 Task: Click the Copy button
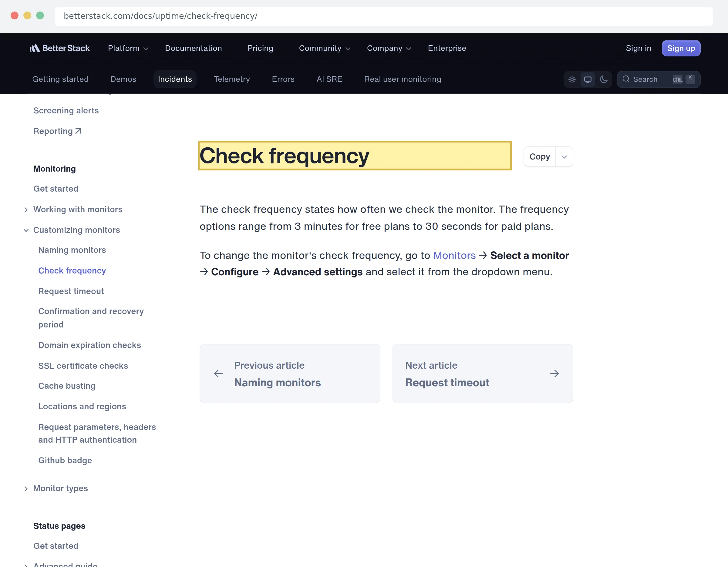pos(539,156)
